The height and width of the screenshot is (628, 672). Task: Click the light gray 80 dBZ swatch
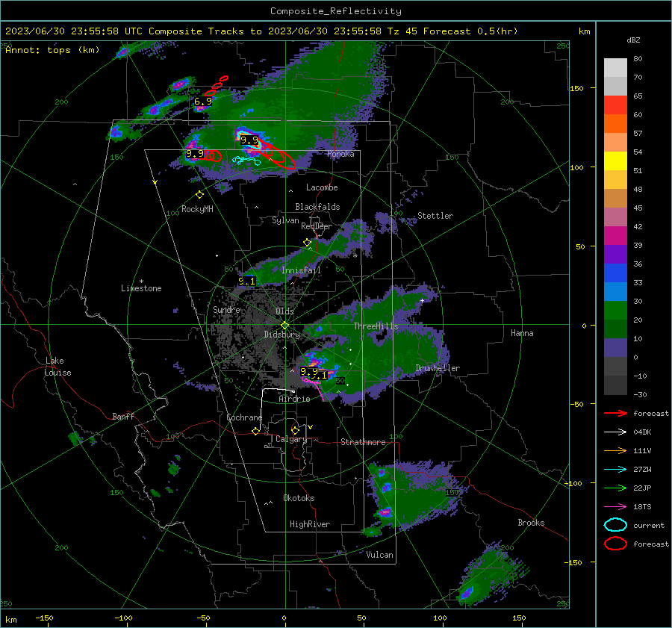(x=615, y=67)
